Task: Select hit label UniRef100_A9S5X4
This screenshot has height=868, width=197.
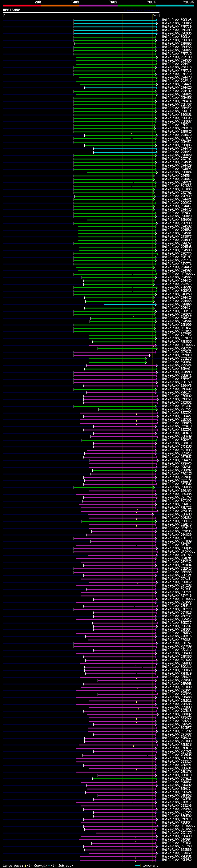Action: click(176, 365)
